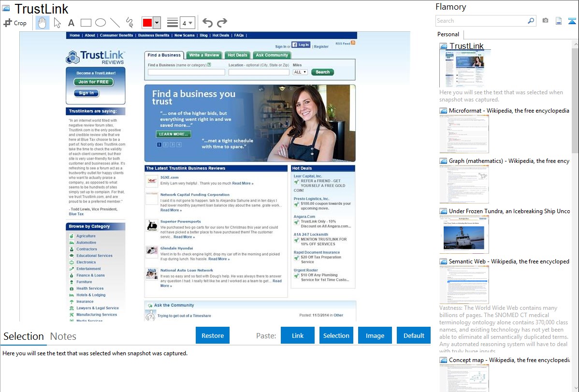Click the LEARN MORE banner button
This screenshot has width=579, height=392.
(174, 134)
